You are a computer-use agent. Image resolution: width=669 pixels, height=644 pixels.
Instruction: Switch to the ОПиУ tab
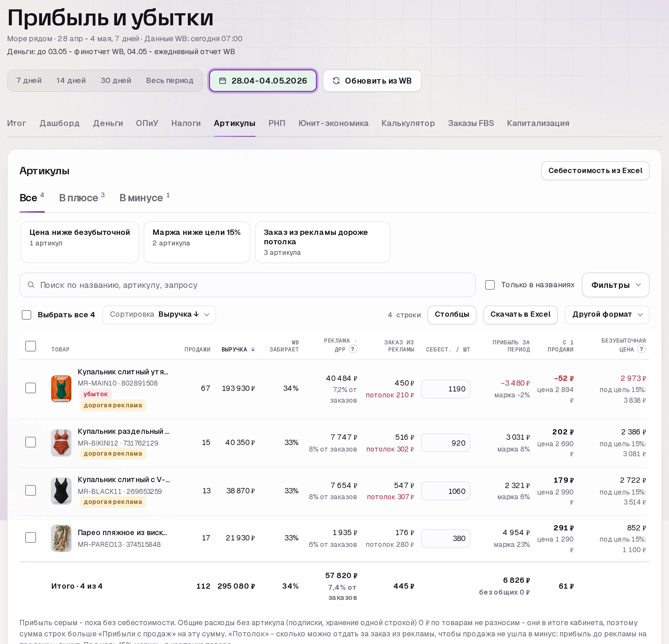pos(147,123)
